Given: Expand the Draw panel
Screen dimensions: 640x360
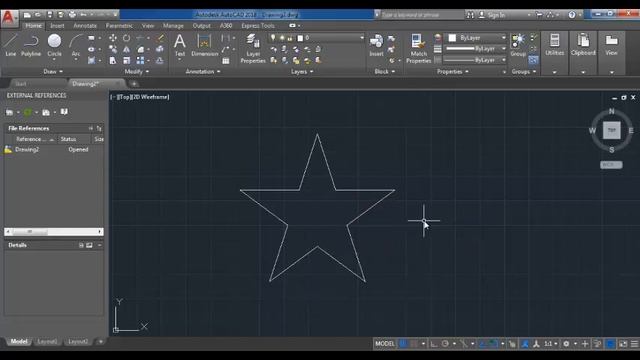Looking at the screenshot, I should [53, 71].
